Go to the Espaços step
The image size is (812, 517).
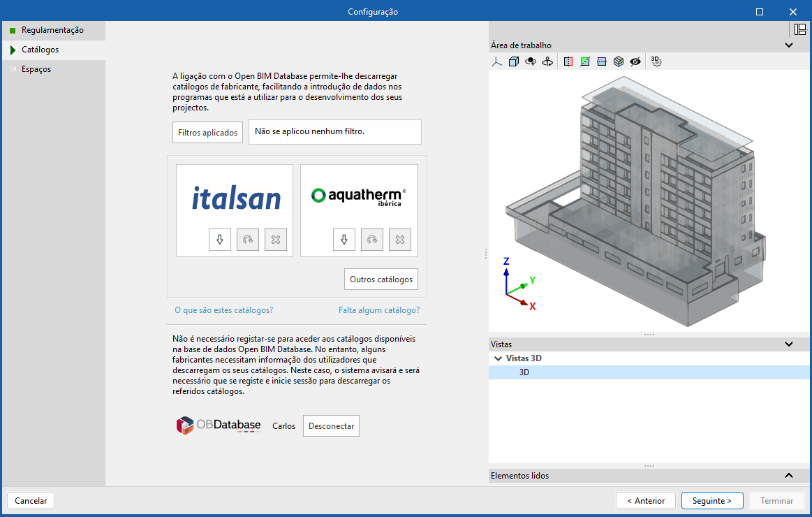click(x=36, y=69)
